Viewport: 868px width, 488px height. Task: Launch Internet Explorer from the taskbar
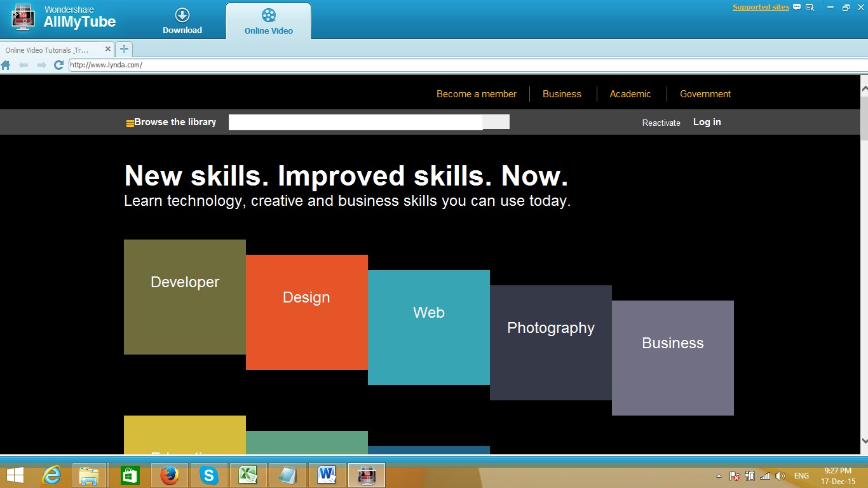[x=51, y=475]
